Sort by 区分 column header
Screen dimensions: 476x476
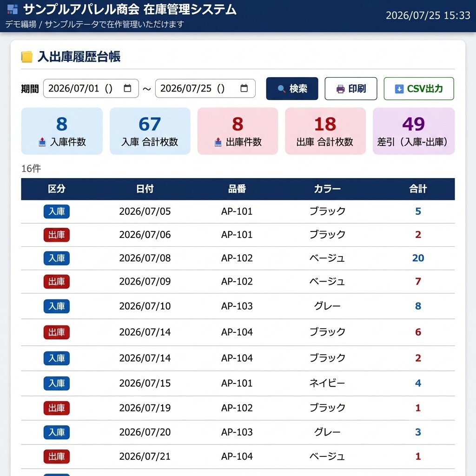(x=57, y=189)
